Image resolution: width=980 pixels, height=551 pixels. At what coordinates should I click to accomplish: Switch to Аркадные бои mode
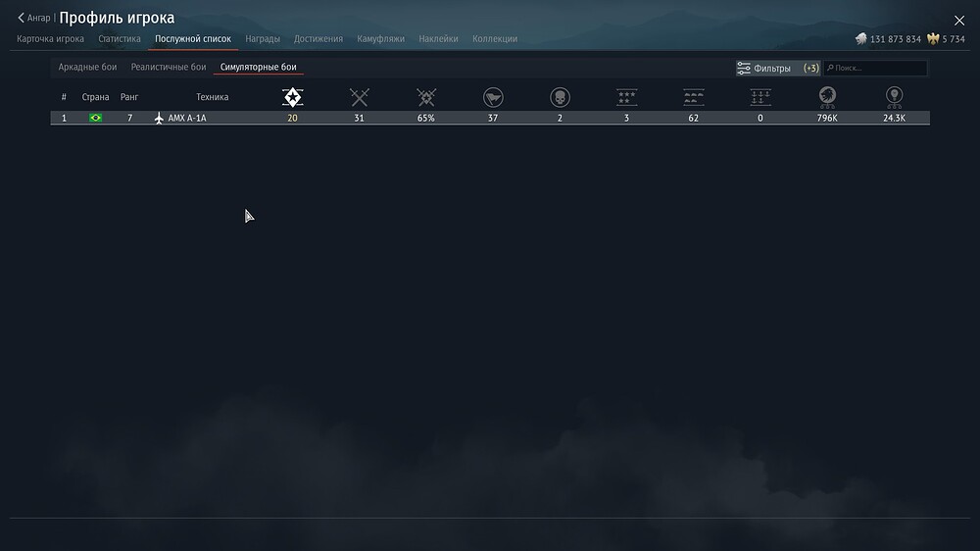[x=87, y=67]
